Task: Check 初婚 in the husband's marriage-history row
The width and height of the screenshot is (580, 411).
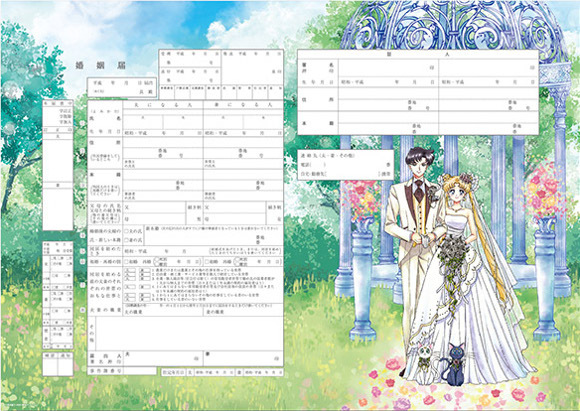Action: pos(127,262)
